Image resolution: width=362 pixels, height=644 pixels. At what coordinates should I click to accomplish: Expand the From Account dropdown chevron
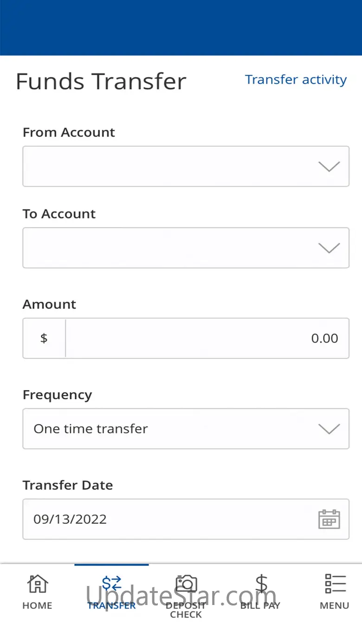pos(329,166)
